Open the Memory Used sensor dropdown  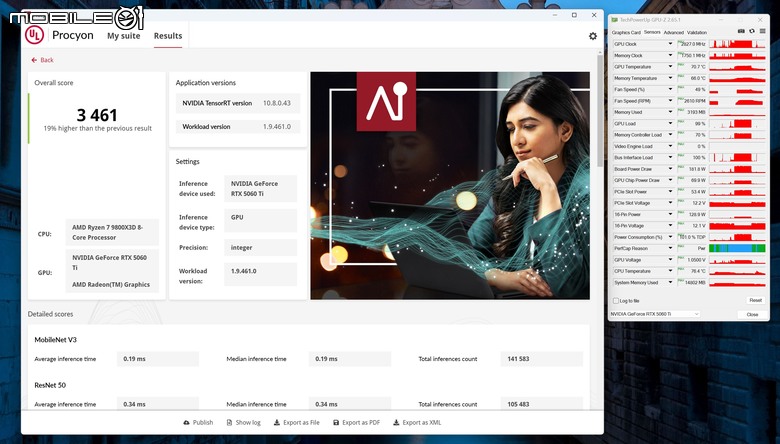pyautogui.click(x=670, y=112)
